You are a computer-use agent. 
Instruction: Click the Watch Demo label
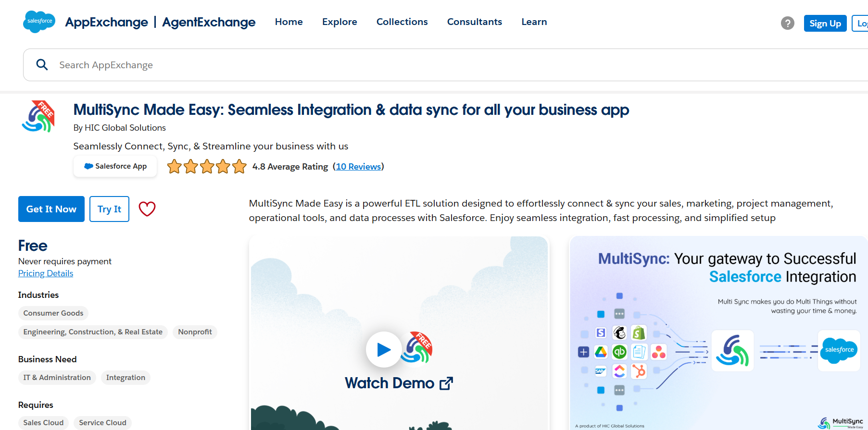[x=390, y=383]
